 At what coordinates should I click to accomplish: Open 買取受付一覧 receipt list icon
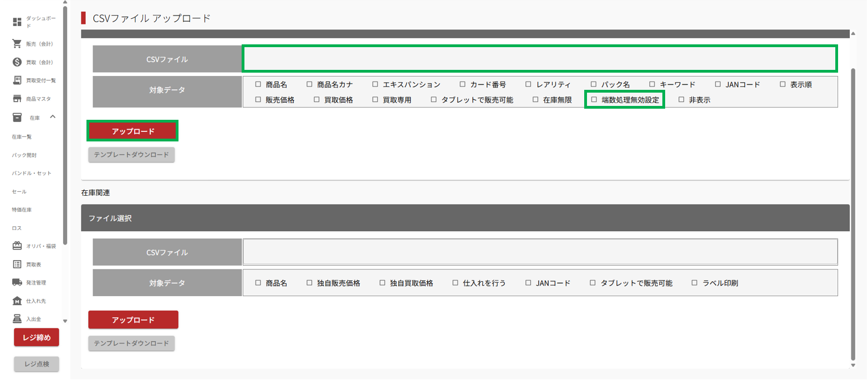pos(17,80)
